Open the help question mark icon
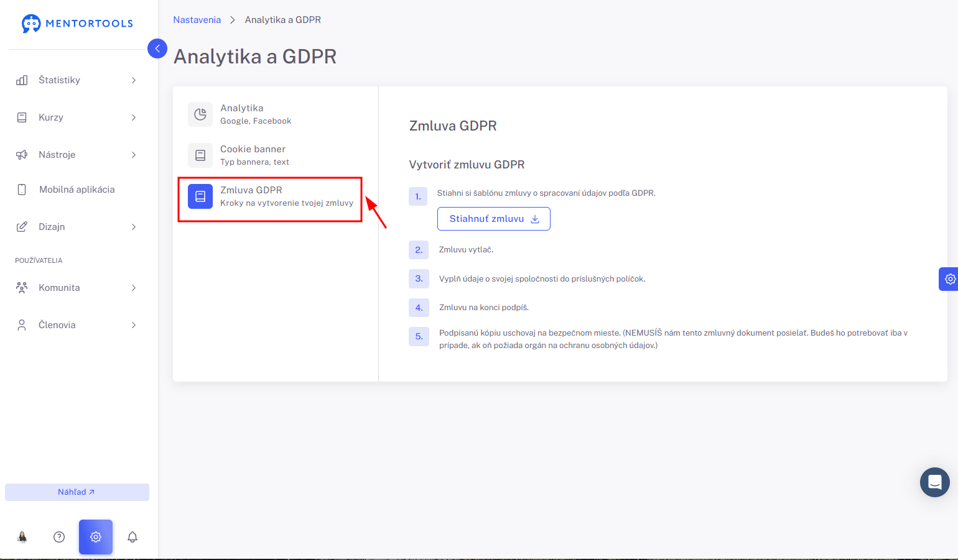 (x=59, y=537)
